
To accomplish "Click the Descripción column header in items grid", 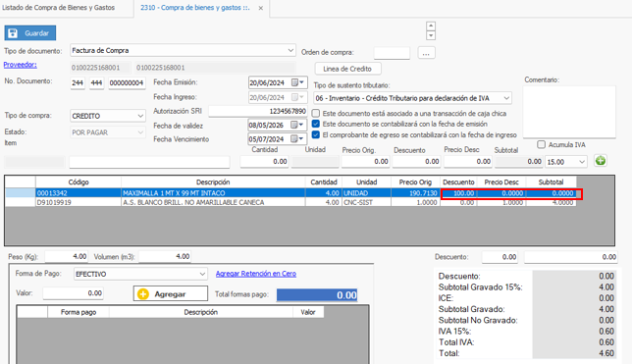I will pyautogui.click(x=213, y=182).
